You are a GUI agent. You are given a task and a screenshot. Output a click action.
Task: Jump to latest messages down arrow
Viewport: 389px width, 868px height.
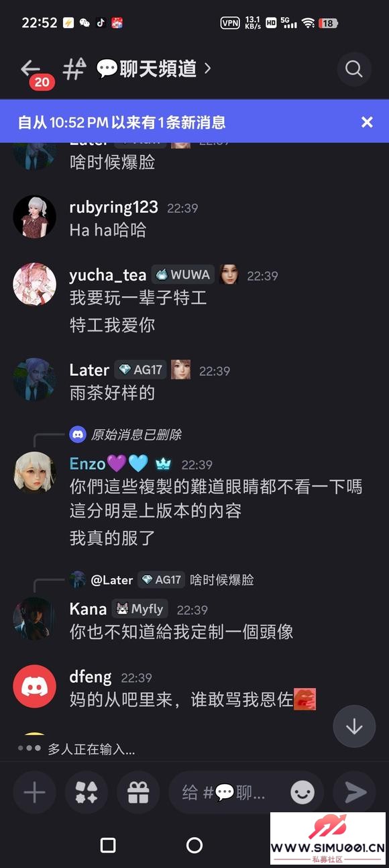pyautogui.click(x=354, y=726)
